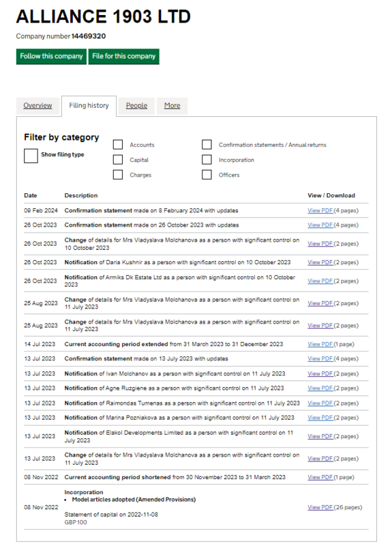View PDF for accounting period extended filing
Screen dimensions: 392x546
[320, 345]
